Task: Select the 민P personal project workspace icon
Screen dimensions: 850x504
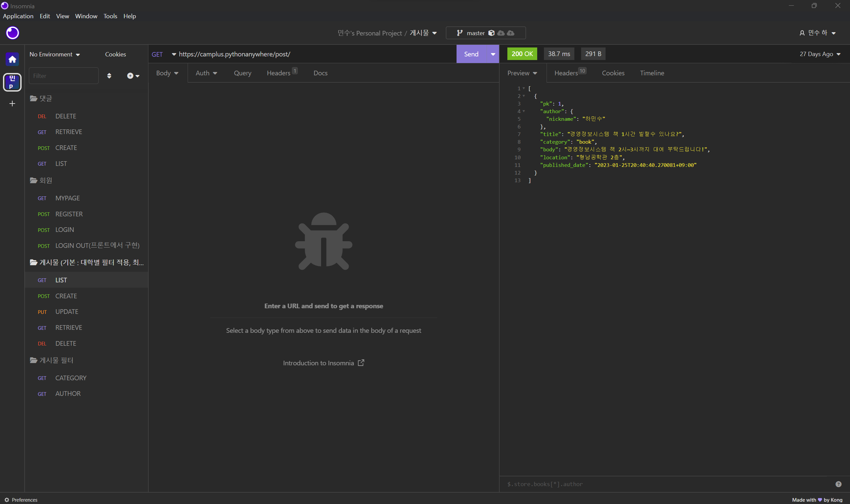Action: tap(12, 82)
